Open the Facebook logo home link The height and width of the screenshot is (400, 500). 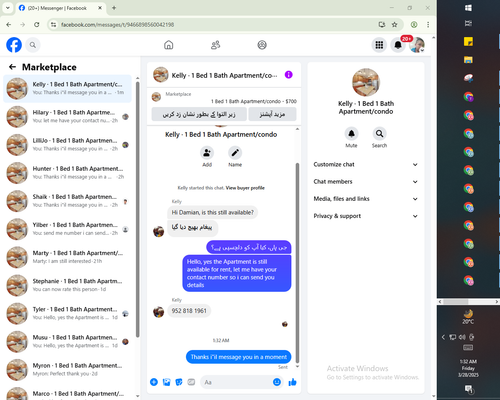[14, 45]
